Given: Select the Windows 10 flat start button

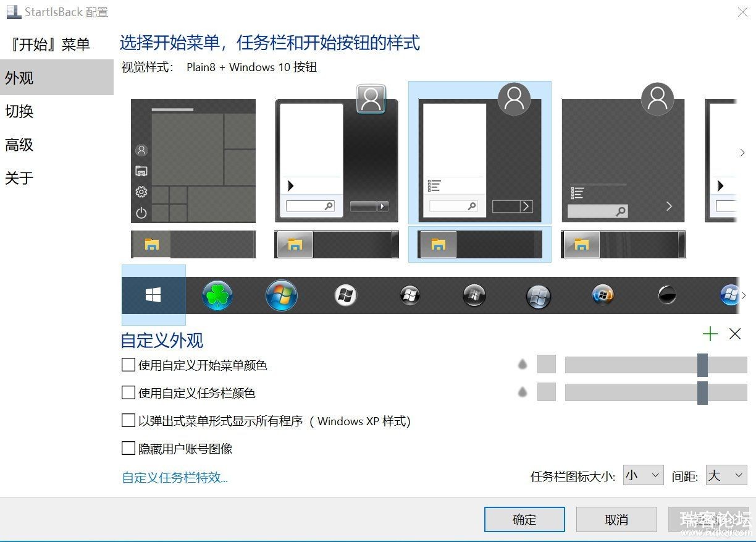Looking at the screenshot, I should point(153,295).
